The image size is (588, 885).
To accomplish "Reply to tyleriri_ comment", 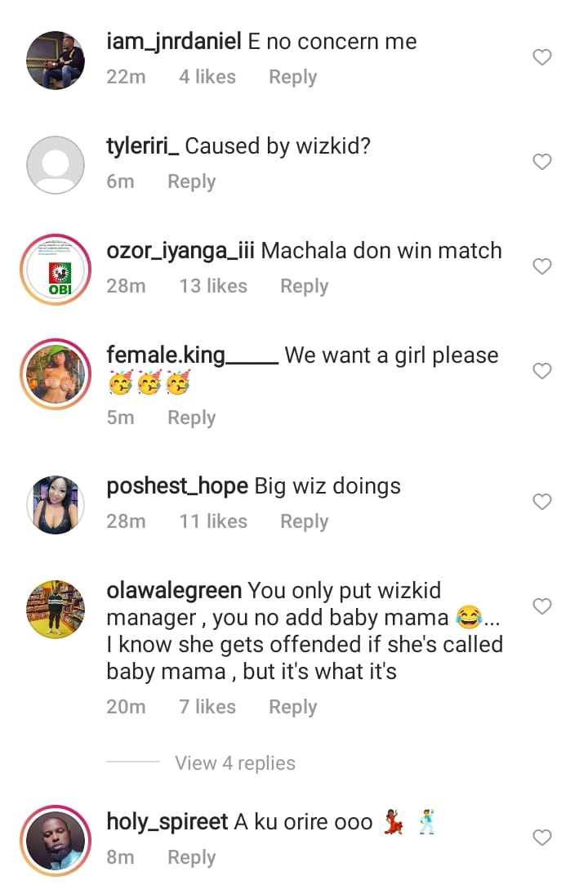I will point(191,181).
